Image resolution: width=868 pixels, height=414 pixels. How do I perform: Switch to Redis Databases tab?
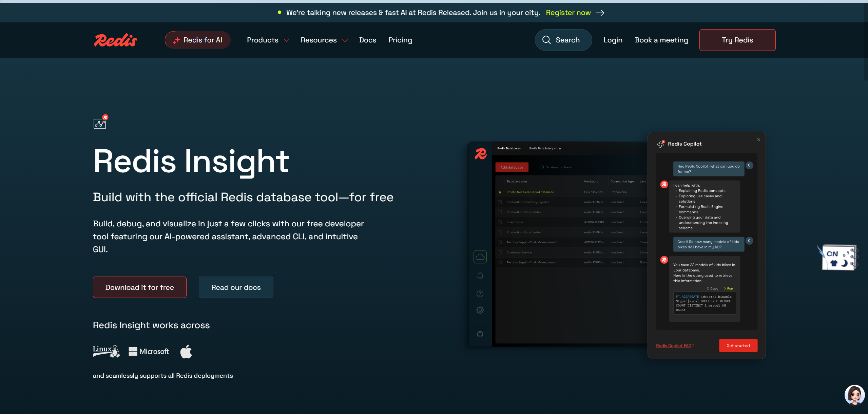[x=509, y=148]
